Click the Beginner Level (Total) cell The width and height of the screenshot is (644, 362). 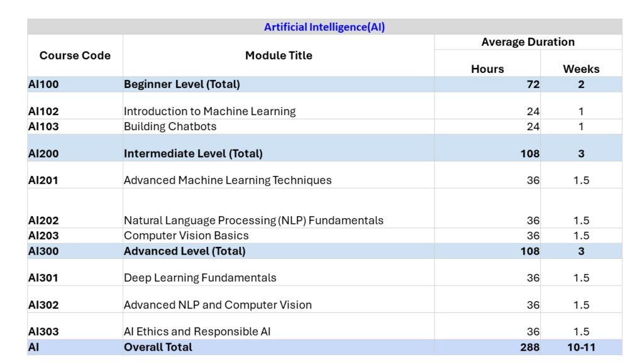tap(182, 84)
